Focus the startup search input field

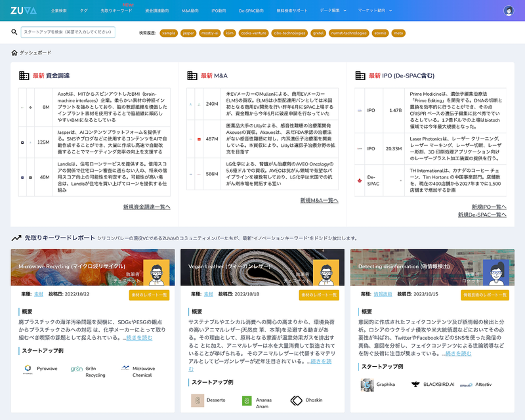(68, 32)
